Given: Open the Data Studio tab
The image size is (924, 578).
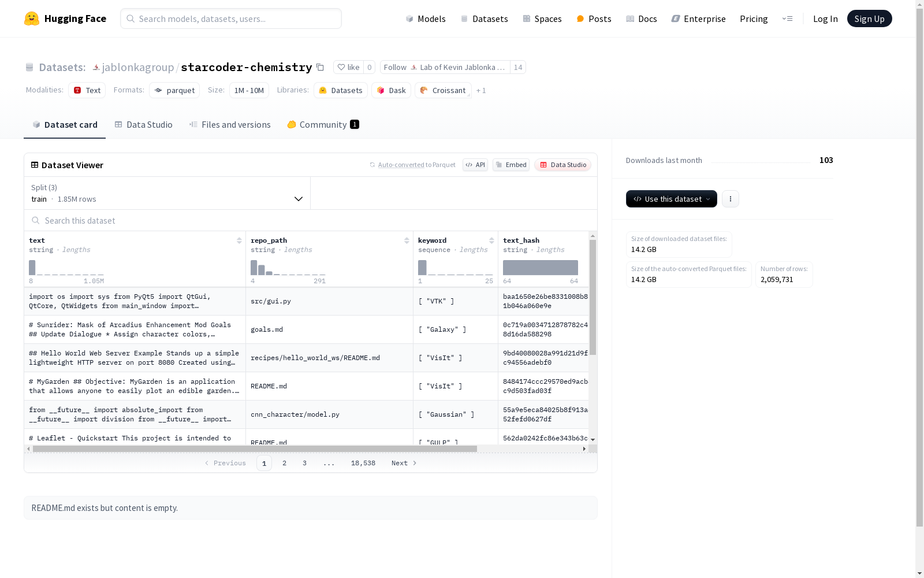Looking at the screenshot, I should coord(143,125).
